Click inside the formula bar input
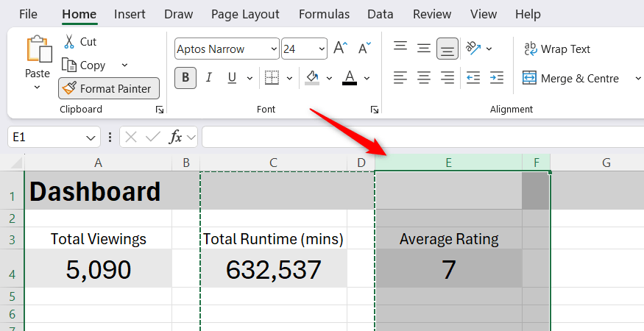This screenshot has height=331, width=644. [423, 137]
